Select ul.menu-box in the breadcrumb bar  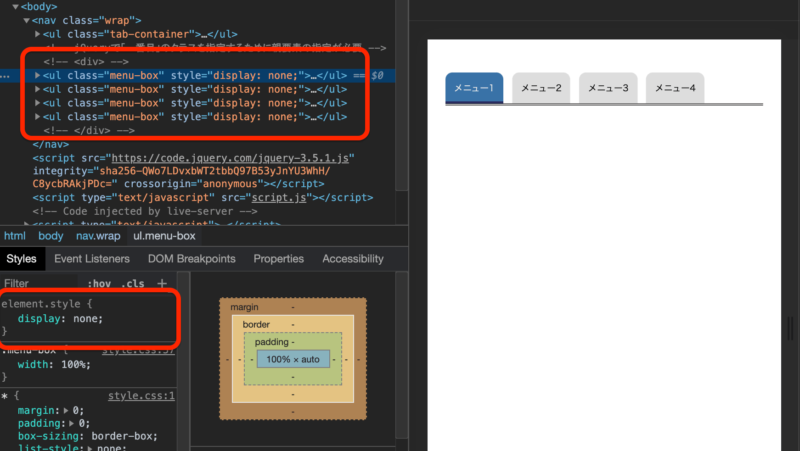click(x=164, y=236)
